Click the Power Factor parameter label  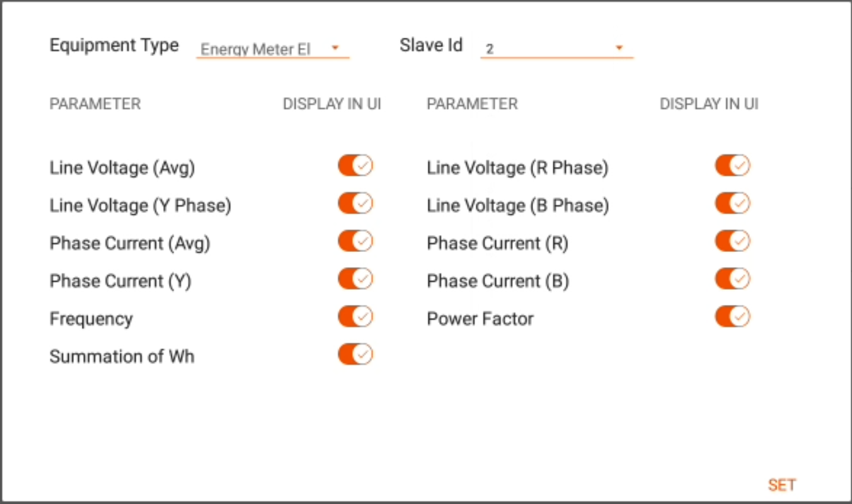click(x=480, y=319)
